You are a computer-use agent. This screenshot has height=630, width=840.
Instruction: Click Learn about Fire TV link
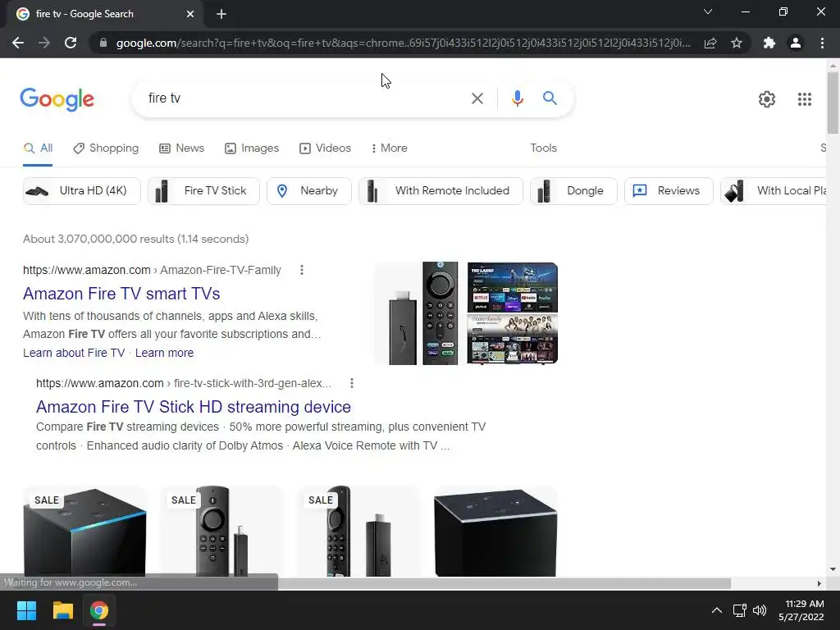[x=74, y=353]
